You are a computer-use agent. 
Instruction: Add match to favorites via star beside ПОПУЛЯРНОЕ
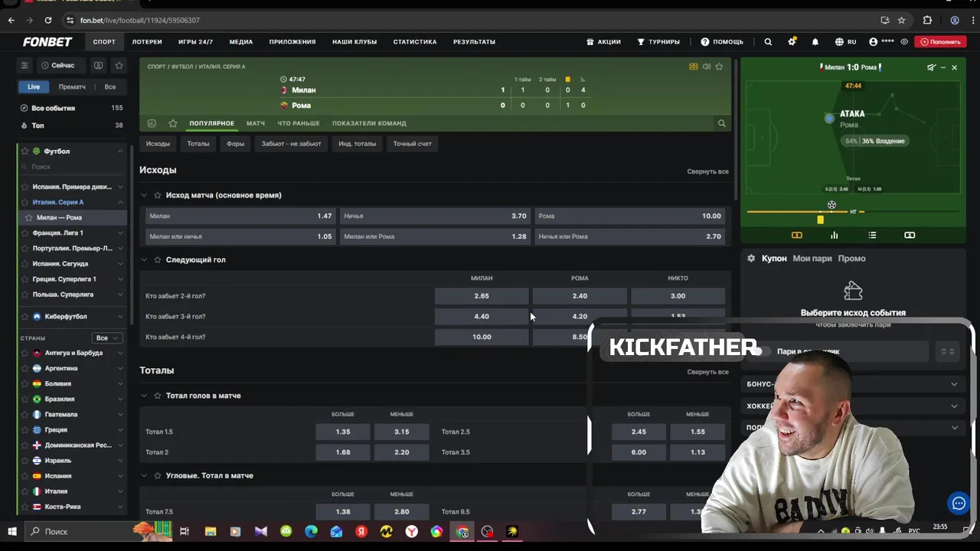click(173, 123)
